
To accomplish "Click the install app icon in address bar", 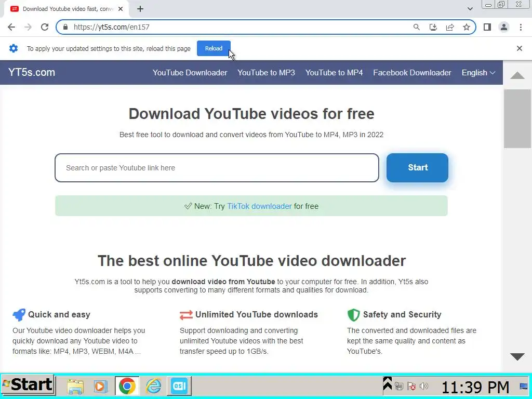I will (433, 27).
